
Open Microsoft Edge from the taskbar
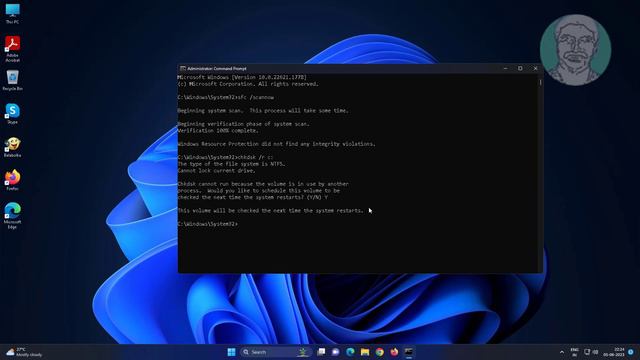[350, 352]
